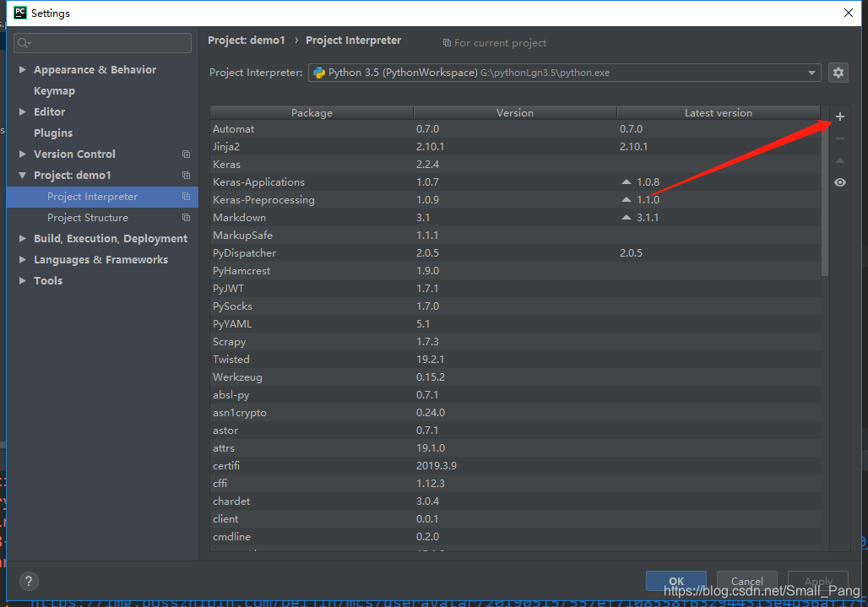Select the chardet package row

(515, 501)
